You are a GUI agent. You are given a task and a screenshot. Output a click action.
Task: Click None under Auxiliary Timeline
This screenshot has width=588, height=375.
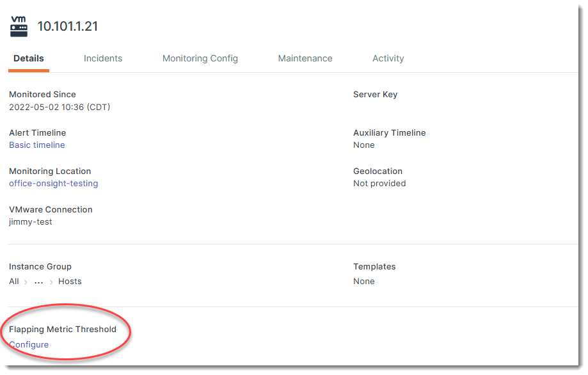[364, 145]
